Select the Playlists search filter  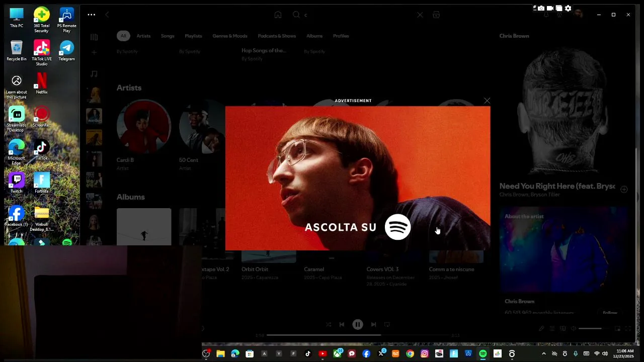(193, 36)
